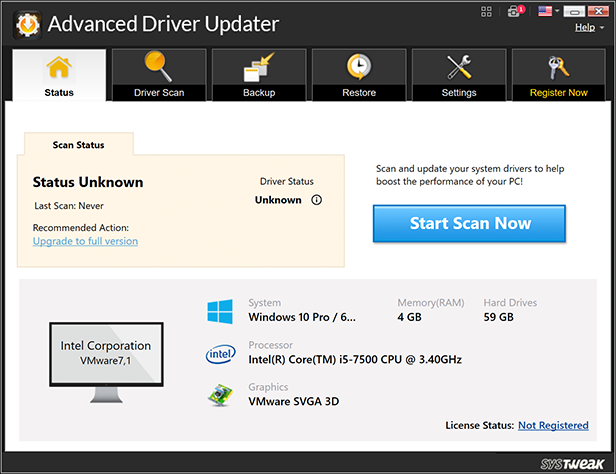Click the '4 GB' memory value
616x474 pixels.
coord(409,317)
